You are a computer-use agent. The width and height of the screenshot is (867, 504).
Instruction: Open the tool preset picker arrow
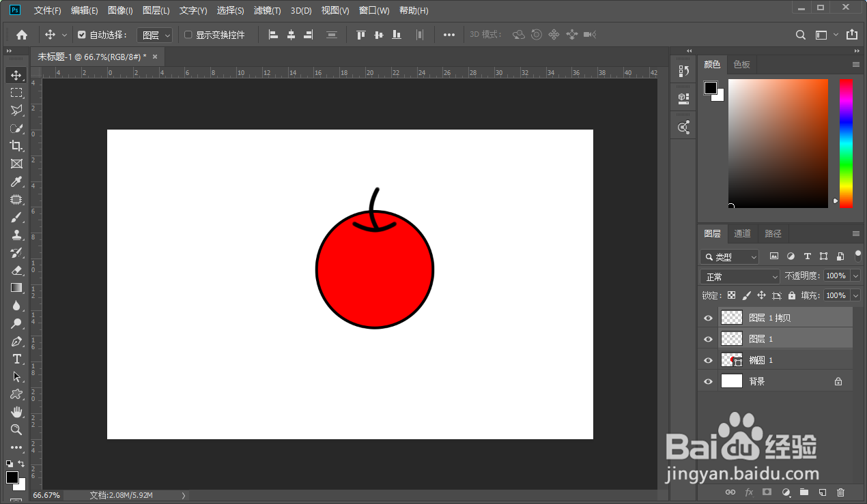click(x=65, y=35)
